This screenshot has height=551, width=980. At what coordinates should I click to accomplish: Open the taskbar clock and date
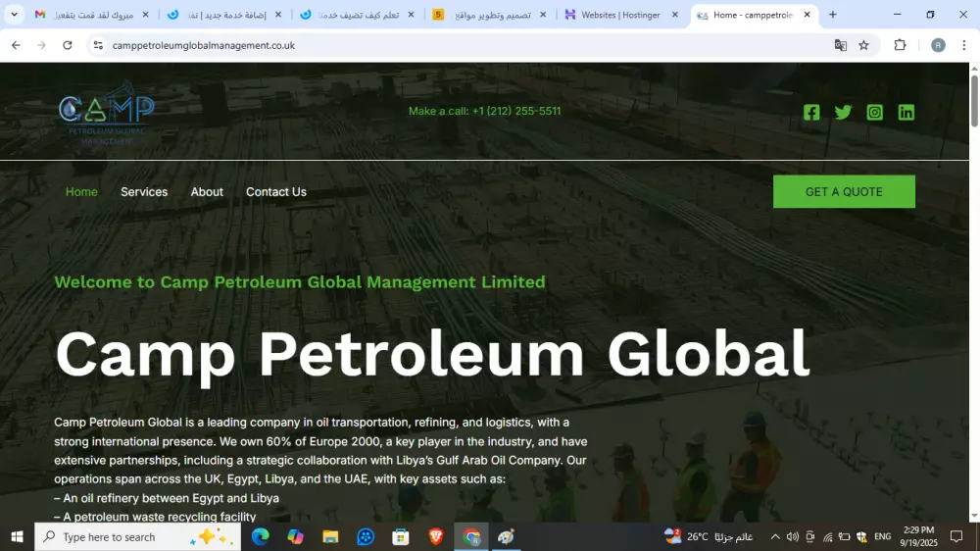pyautogui.click(x=919, y=536)
